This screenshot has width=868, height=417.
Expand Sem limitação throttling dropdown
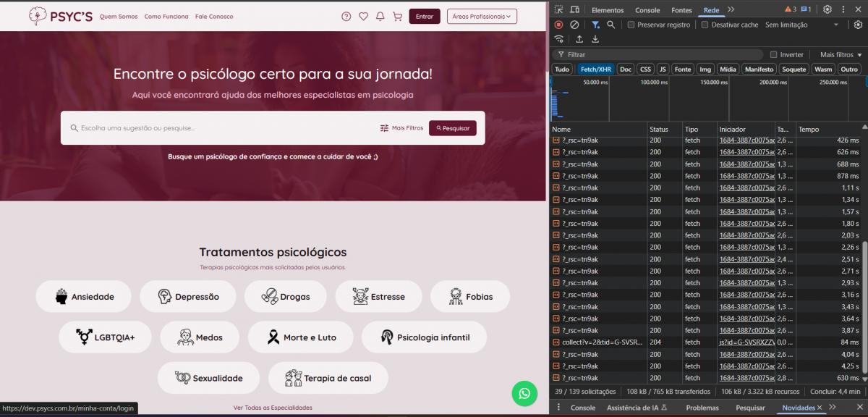[801, 25]
